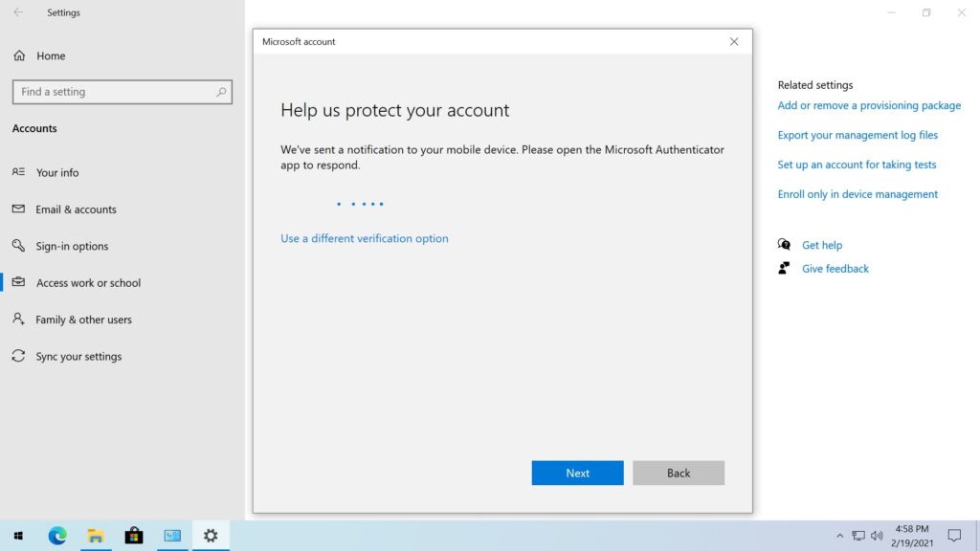Screen dimensions: 980x551
Task: Click the Give feedback icon
Action: coord(785,269)
